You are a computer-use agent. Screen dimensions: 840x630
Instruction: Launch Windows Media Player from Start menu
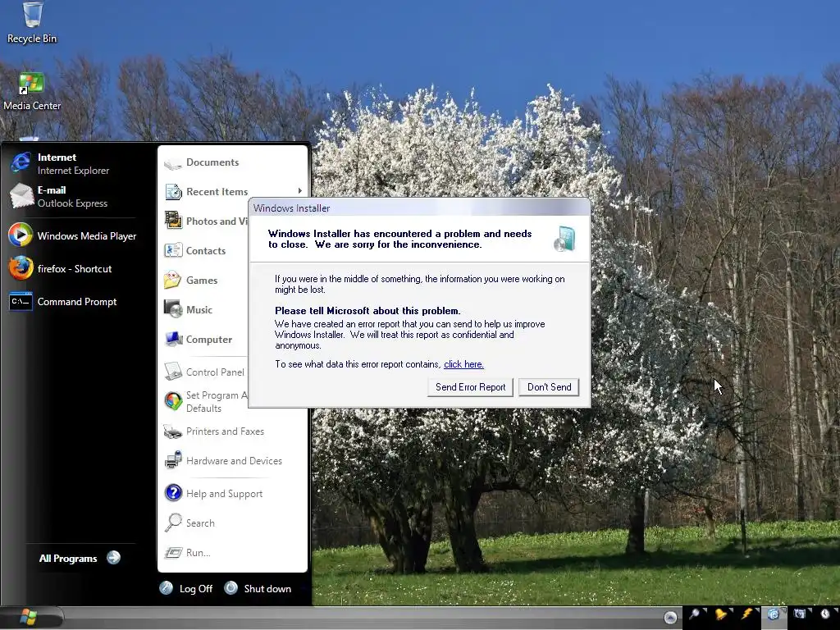pos(73,235)
